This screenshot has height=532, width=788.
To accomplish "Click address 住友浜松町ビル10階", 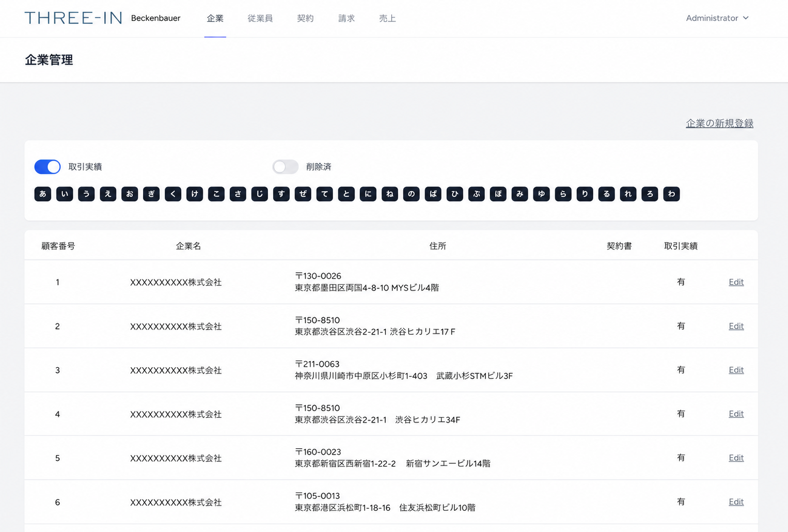I will [437, 507].
